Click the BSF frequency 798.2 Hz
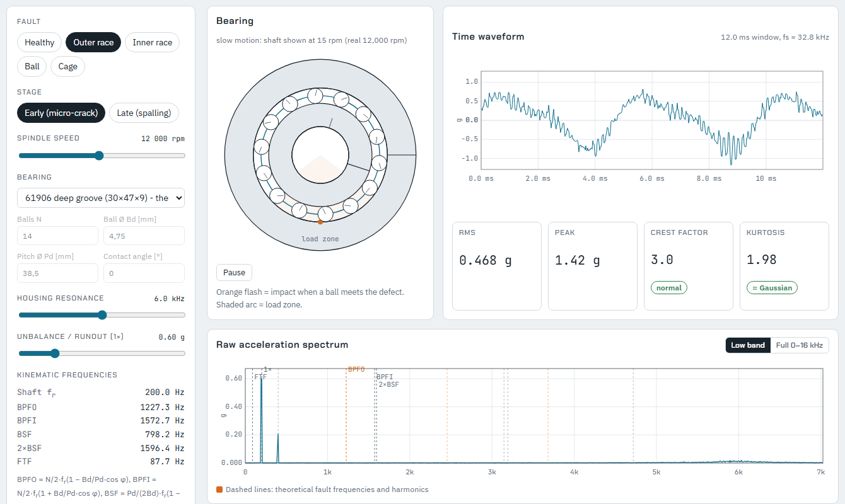The width and height of the screenshot is (845, 504). point(164,435)
